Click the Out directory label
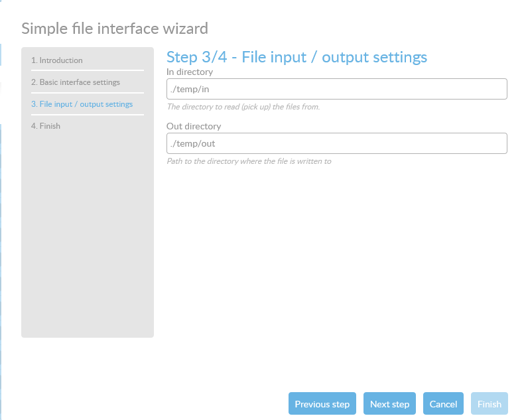Screen dimensions: 526x420 click(194, 126)
